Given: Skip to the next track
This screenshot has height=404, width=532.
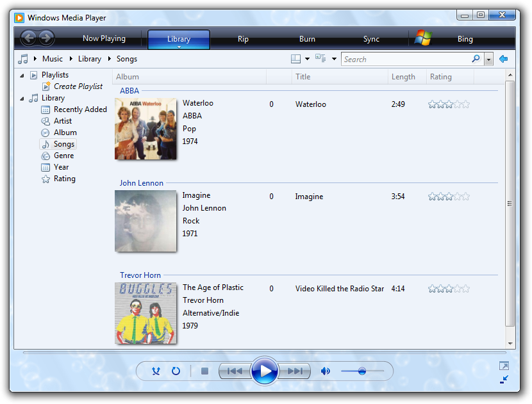Looking at the screenshot, I should [x=294, y=371].
